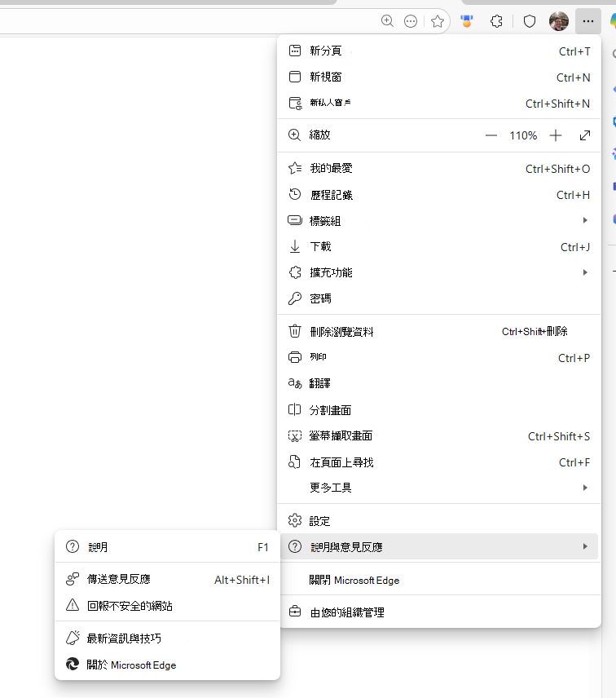The width and height of the screenshot is (616, 698).
Task: Select 回報不安全的網站 submenu item
Action: [x=167, y=605]
